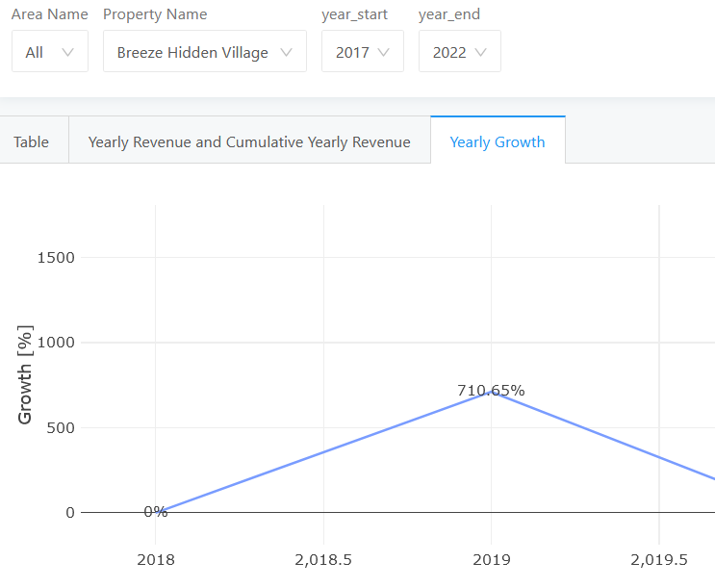This screenshot has height=588, width=715.
Task: Select the Yearly Growth tab
Action: pyautogui.click(x=498, y=141)
